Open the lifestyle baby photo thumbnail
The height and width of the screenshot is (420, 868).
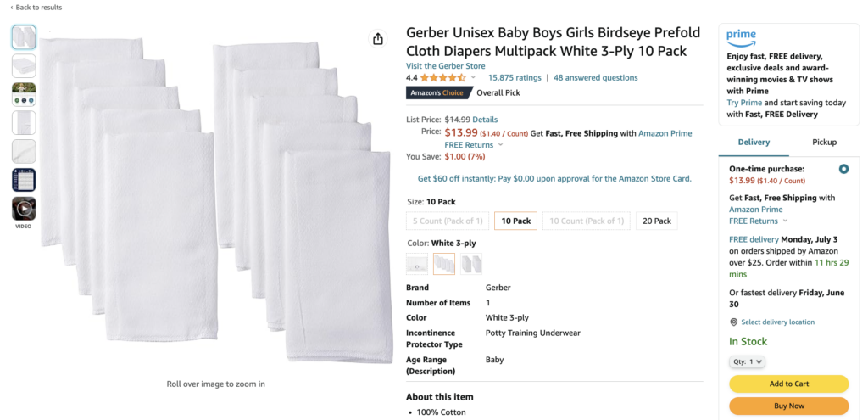(x=24, y=93)
